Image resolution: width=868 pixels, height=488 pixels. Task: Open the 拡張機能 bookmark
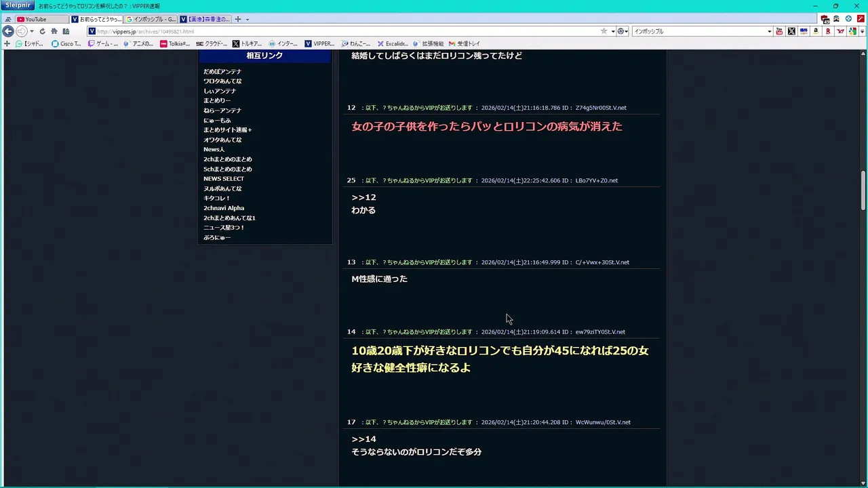coord(428,43)
